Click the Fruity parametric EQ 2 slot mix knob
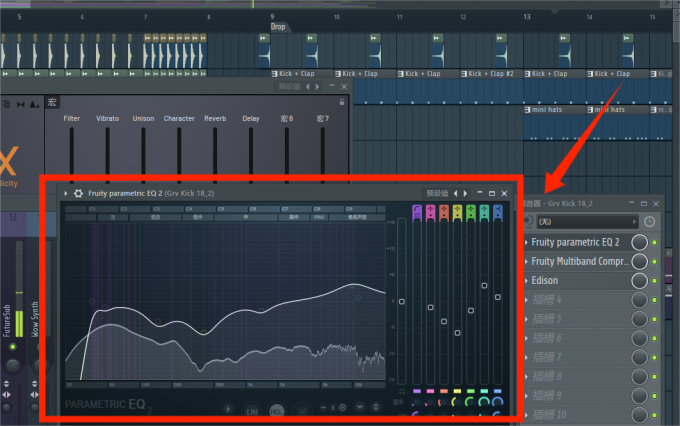The image size is (680, 426). 639,242
